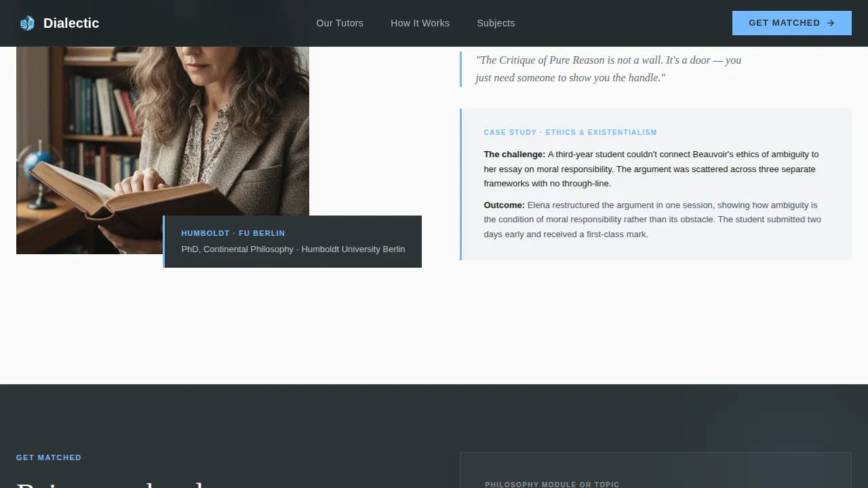868x488 pixels.
Task: Click "The challenge:" paragraph text
Action: point(651,169)
